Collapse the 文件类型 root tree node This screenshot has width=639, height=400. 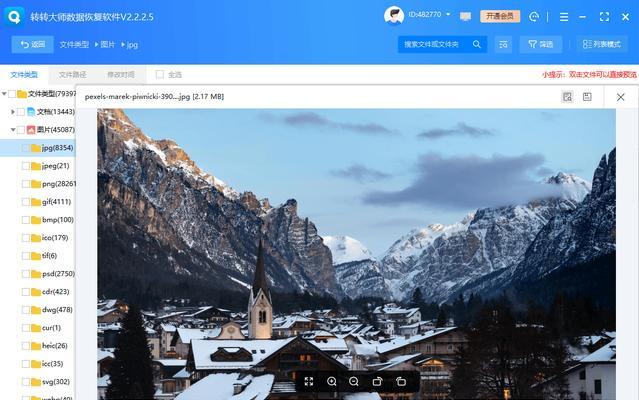pyautogui.click(x=4, y=94)
